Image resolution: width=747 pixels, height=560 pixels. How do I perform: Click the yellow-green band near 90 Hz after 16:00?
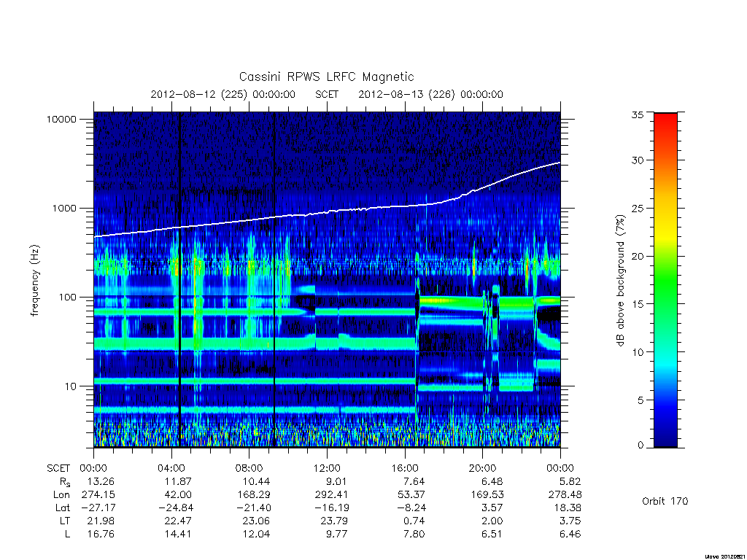pos(450,301)
